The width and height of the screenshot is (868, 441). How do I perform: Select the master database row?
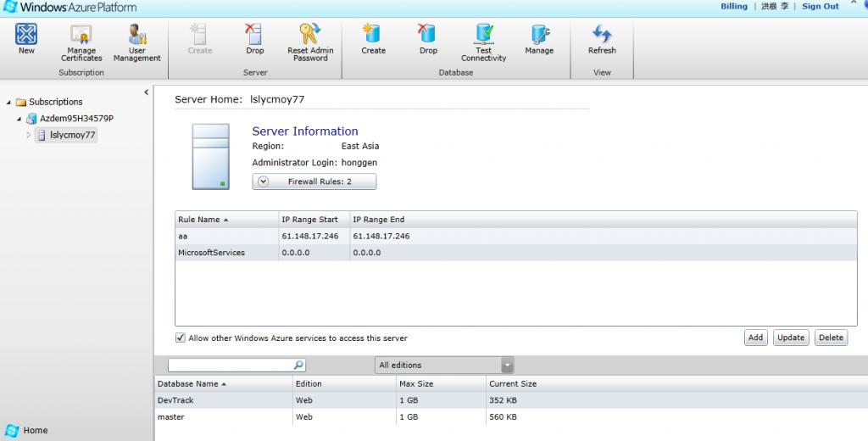(511, 416)
